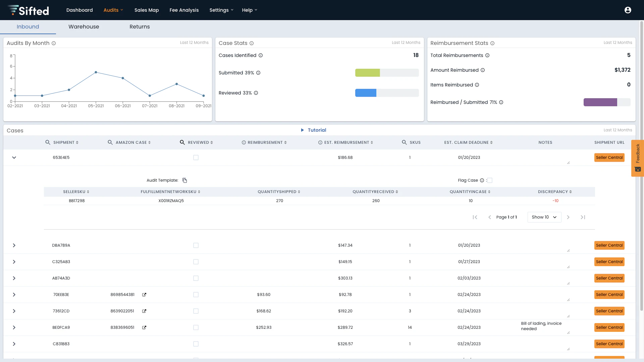Open the user profile icon top right
This screenshot has width=644, height=362.
click(x=628, y=10)
